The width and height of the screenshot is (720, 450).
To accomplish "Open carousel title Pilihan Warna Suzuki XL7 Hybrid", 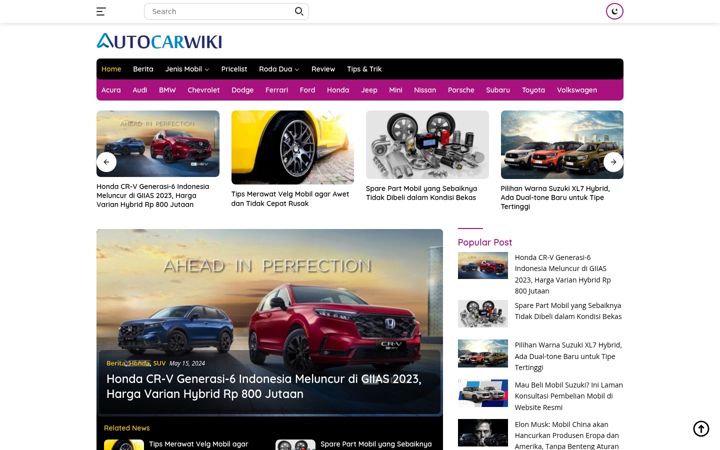I will [555, 197].
